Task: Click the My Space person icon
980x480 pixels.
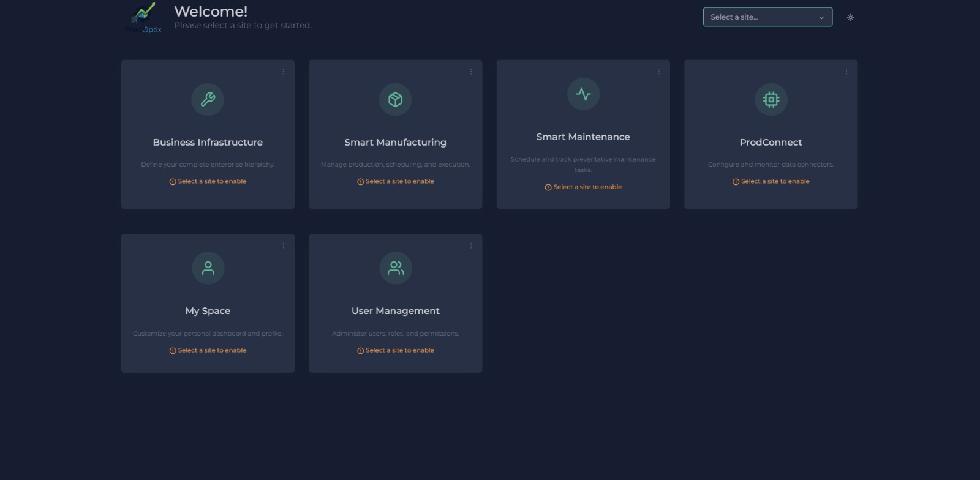Action: pyautogui.click(x=208, y=268)
